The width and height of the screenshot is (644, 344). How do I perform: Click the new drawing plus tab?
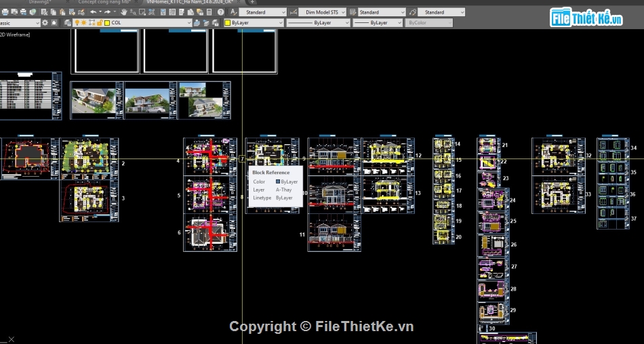[x=252, y=1]
